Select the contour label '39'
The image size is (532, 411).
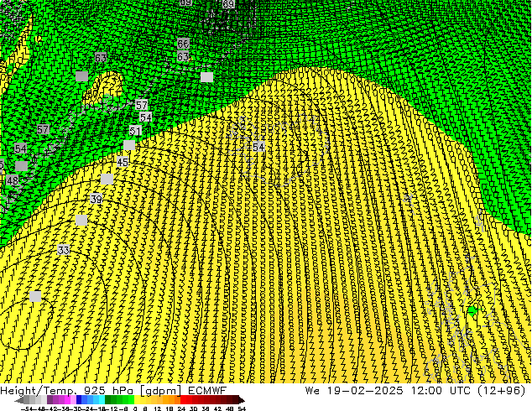pyautogui.click(x=96, y=199)
